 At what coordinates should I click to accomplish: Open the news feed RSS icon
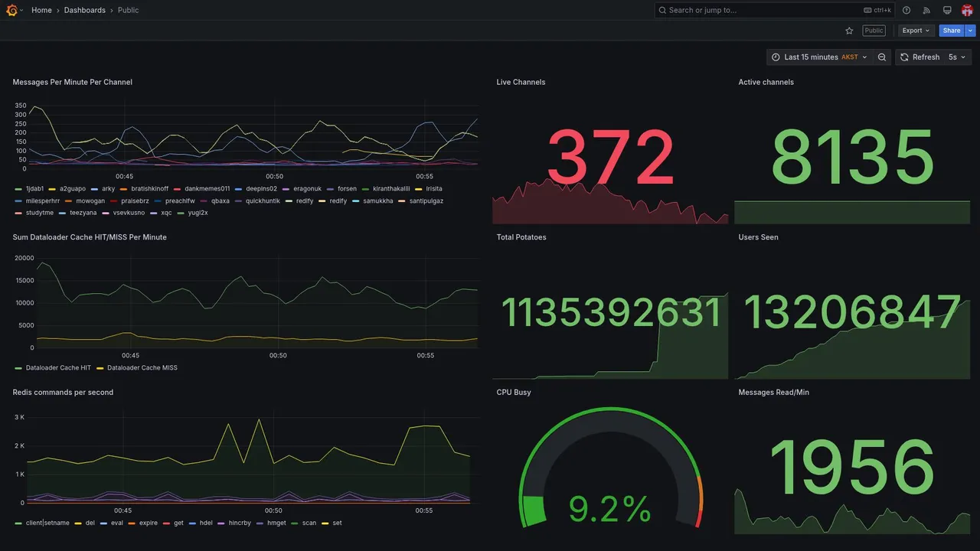[x=926, y=10]
